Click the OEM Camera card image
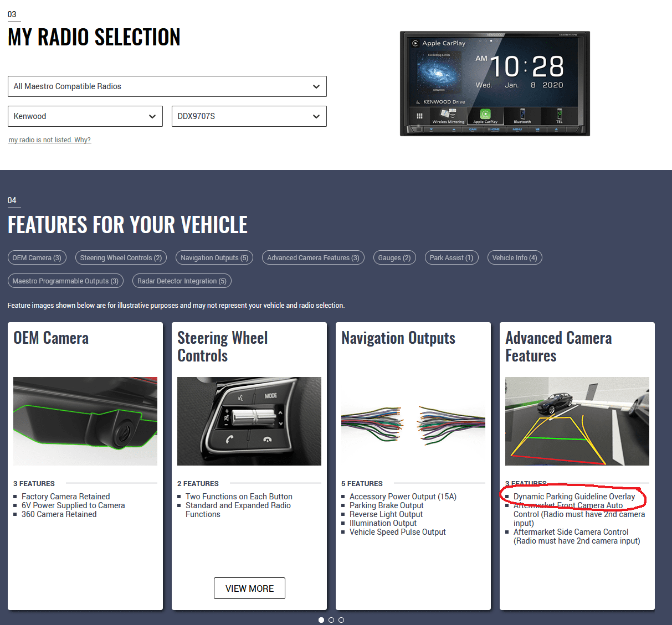The height and width of the screenshot is (625, 672). [85, 421]
